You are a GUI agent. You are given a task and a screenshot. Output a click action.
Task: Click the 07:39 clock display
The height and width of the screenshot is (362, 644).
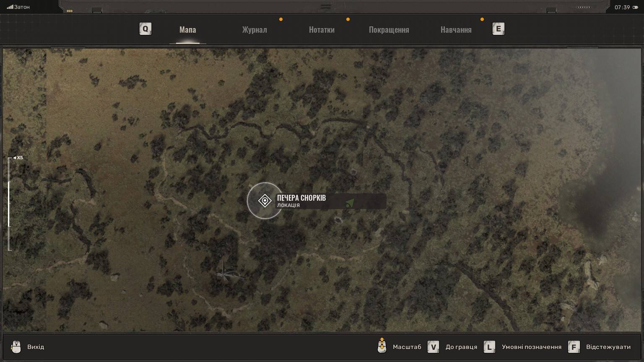pyautogui.click(x=622, y=7)
